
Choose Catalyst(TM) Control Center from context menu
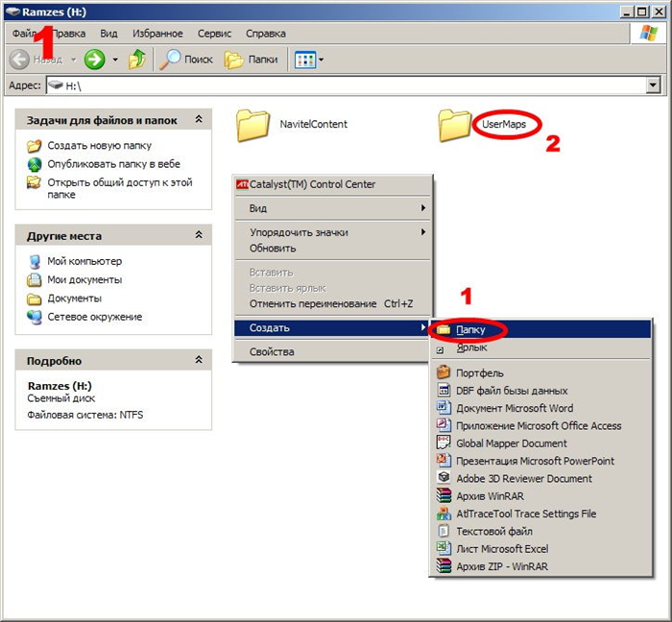(332, 184)
